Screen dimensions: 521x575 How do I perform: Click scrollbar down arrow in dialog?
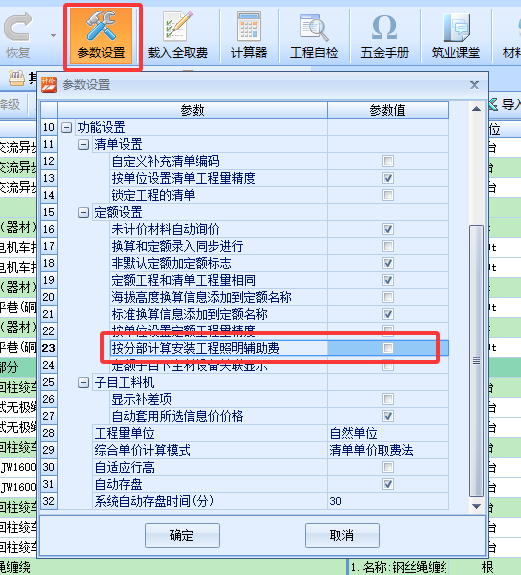pos(476,506)
